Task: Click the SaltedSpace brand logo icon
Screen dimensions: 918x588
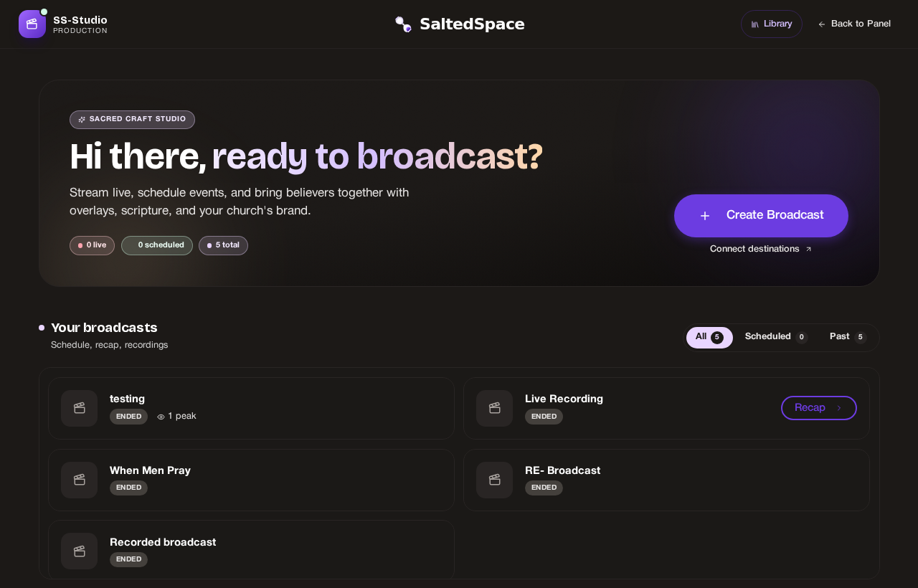Action: 403,24
